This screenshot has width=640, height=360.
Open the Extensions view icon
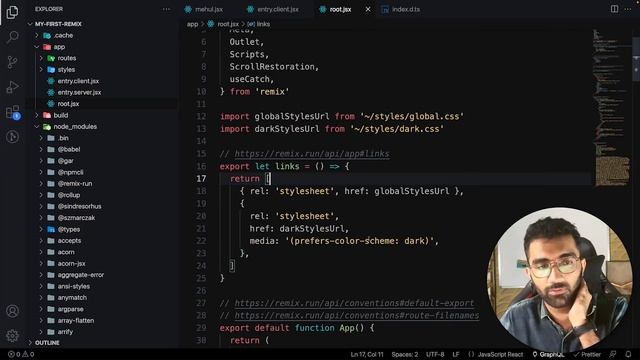click(x=12, y=112)
